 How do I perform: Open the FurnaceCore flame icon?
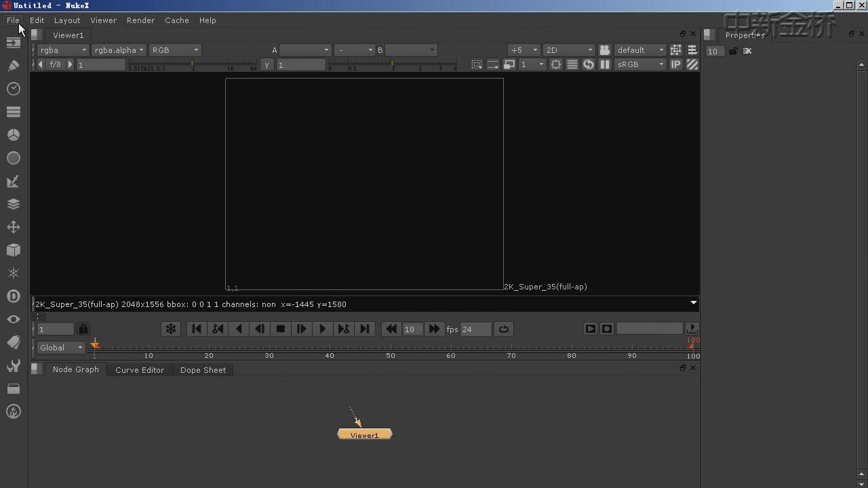coord(14,411)
